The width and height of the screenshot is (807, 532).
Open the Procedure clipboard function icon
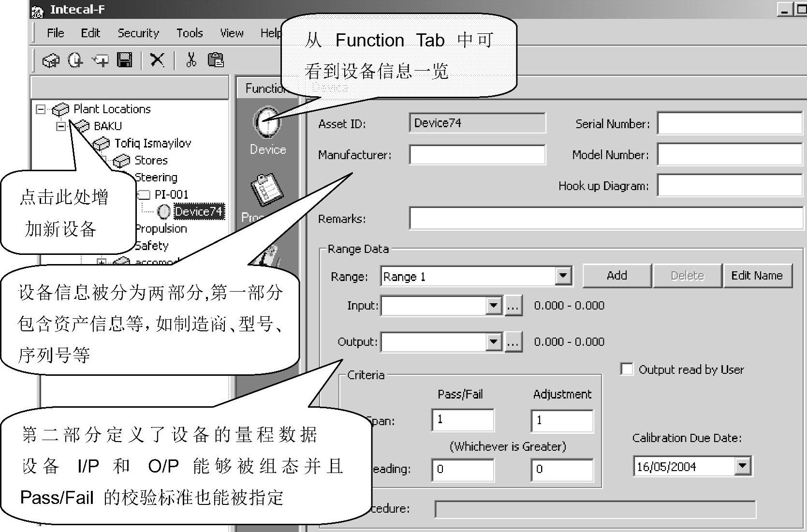coord(266,189)
